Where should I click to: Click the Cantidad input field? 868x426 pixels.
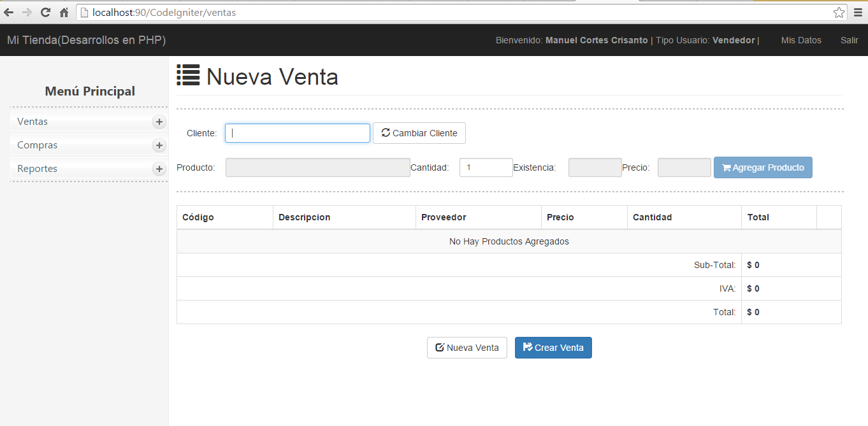click(486, 167)
